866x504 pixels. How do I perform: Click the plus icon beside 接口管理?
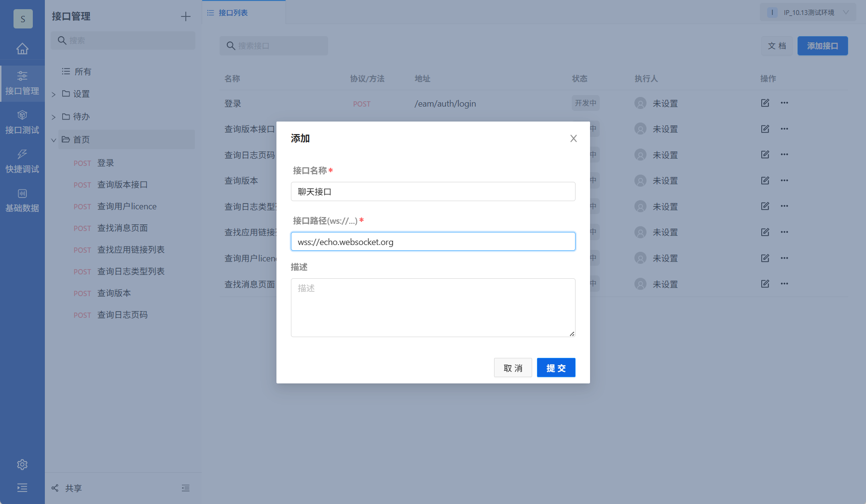[x=186, y=16]
